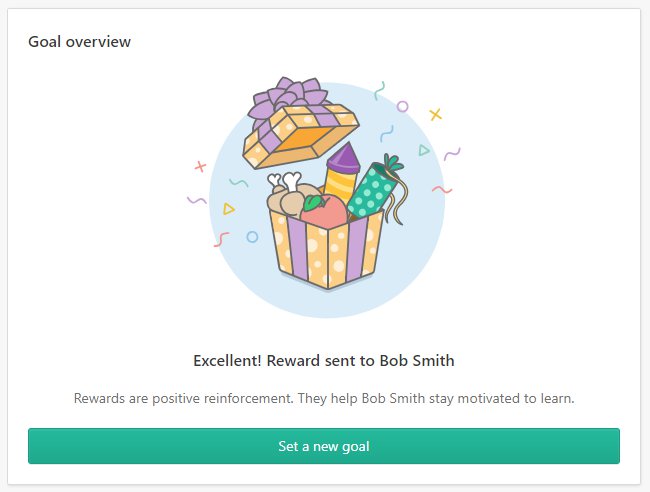Click the positive reinforcement description text
The width and height of the screenshot is (650, 492).
pos(324,398)
